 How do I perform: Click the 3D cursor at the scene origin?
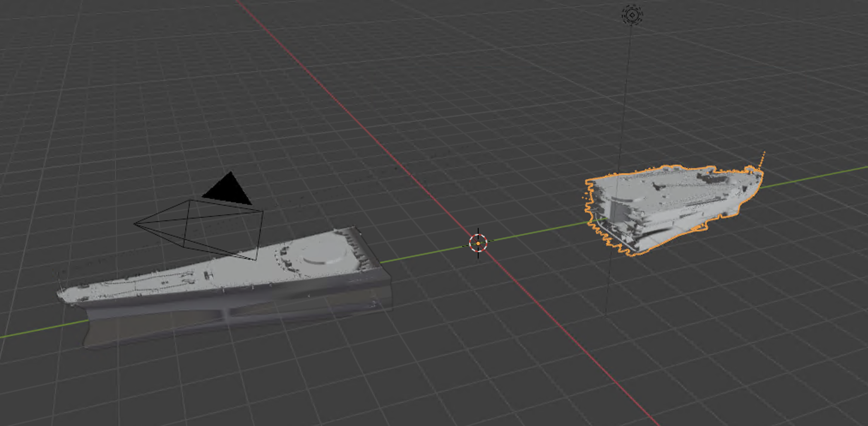(x=479, y=243)
